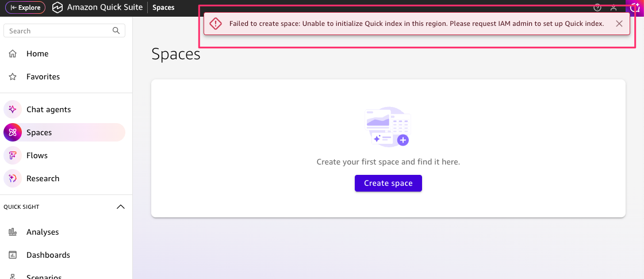
Task: Click the Amazon Quick Suite logo icon
Action: pyautogui.click(x=58, y=7)
